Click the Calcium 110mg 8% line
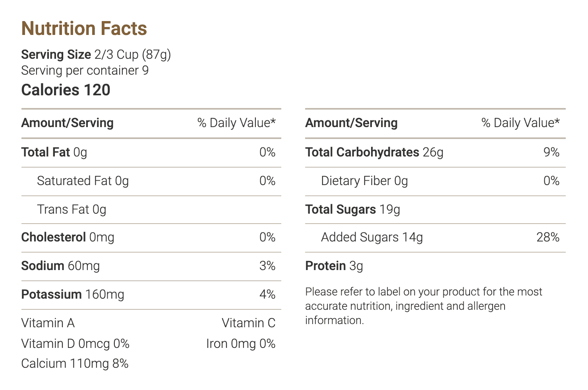Viewport: 588px width, 390px height. pyautogui.click(x=75, y=363)
